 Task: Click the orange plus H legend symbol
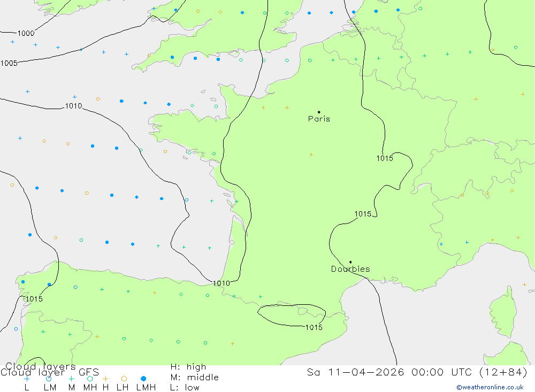[105, 379]
